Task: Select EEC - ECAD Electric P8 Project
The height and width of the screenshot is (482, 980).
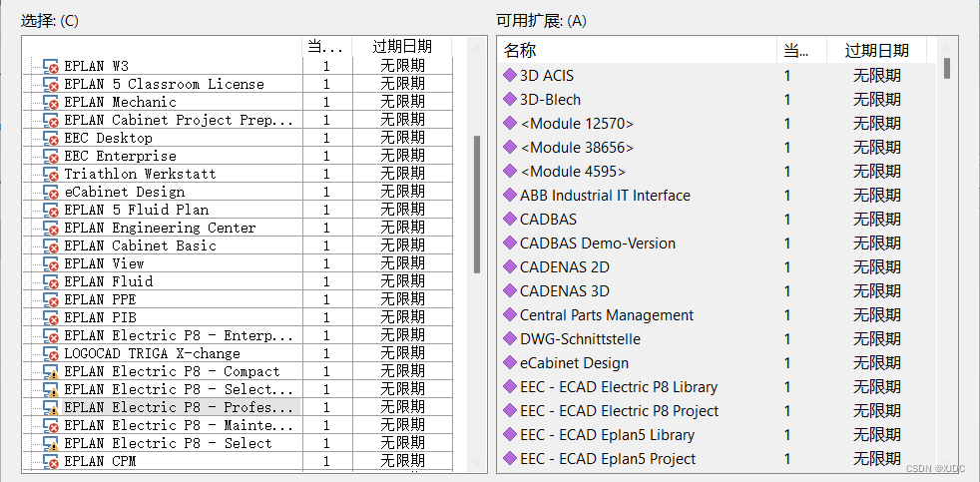Action: coord(620,411)
